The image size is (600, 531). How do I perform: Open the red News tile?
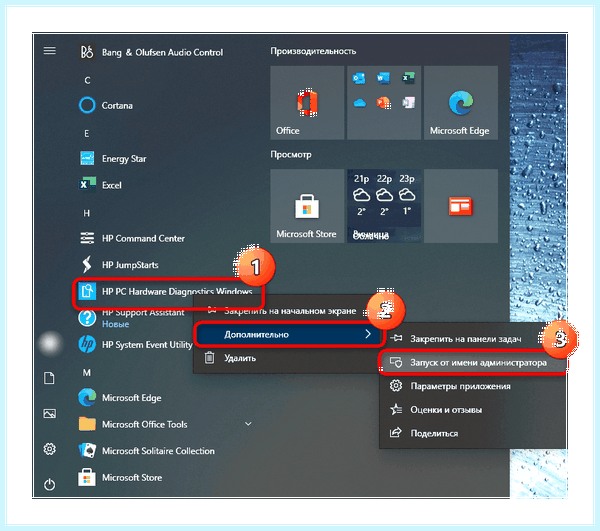click(x=461, y=206)
